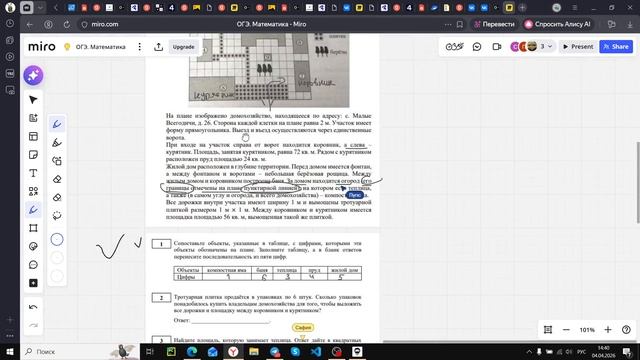Open the comment tool in sidebar
This screenshot has width=640, height=360.
33,265
